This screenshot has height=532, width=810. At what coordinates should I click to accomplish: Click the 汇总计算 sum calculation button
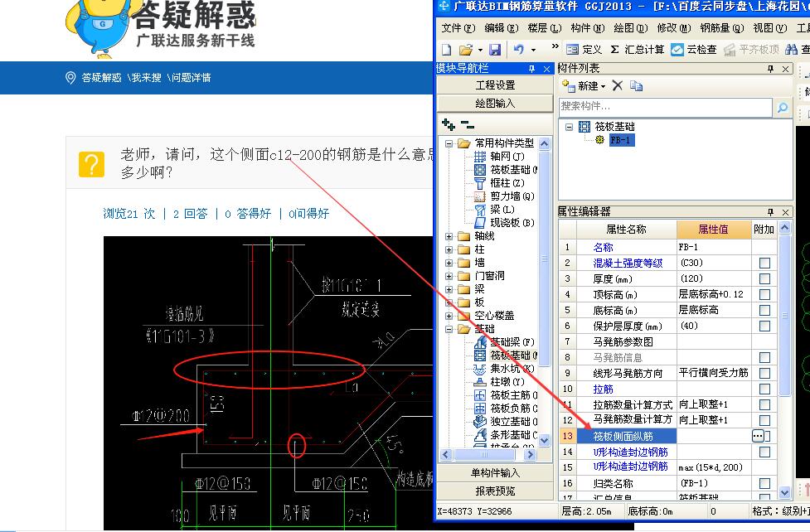point(637,50)
